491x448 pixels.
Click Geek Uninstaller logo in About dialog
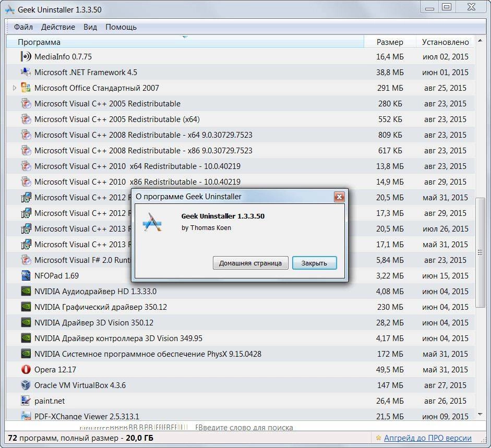[152, 222]
